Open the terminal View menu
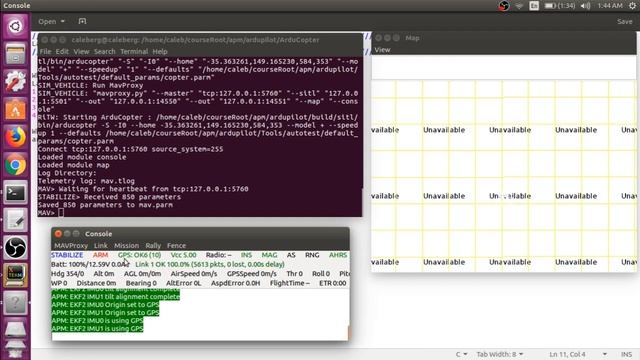 [81, 51]
